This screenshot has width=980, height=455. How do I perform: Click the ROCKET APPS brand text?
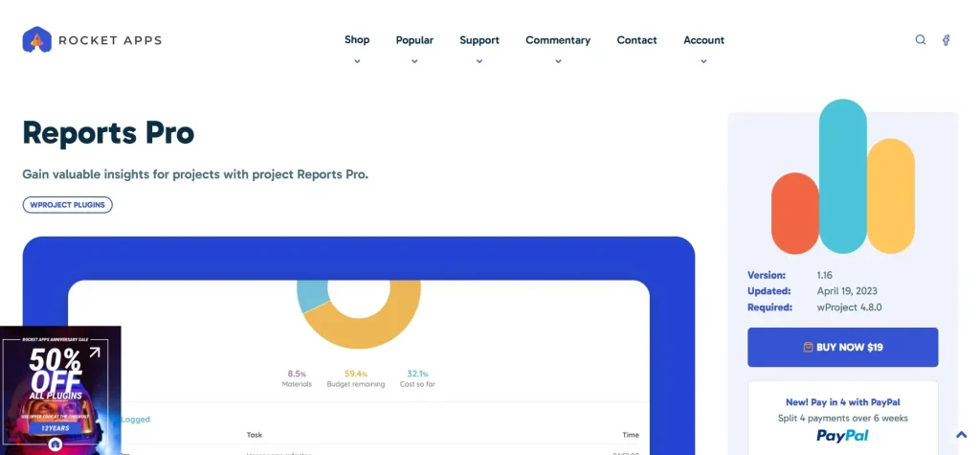click(110, 40)
